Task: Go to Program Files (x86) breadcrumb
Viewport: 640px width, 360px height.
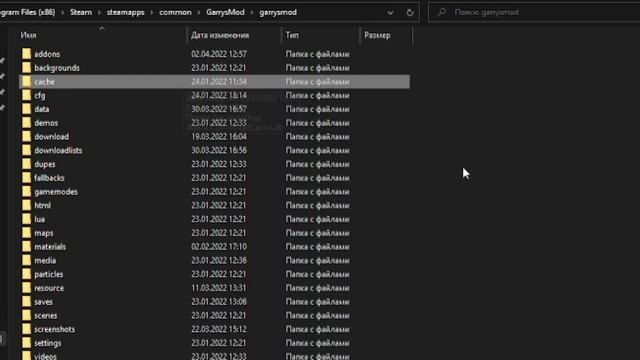Action: (27, 12)
